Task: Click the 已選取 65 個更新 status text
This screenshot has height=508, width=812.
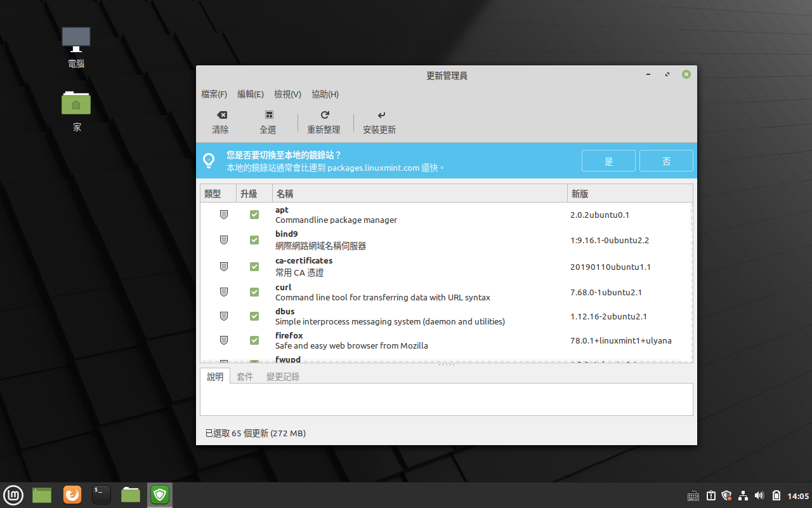Action: tap(255, 434)
